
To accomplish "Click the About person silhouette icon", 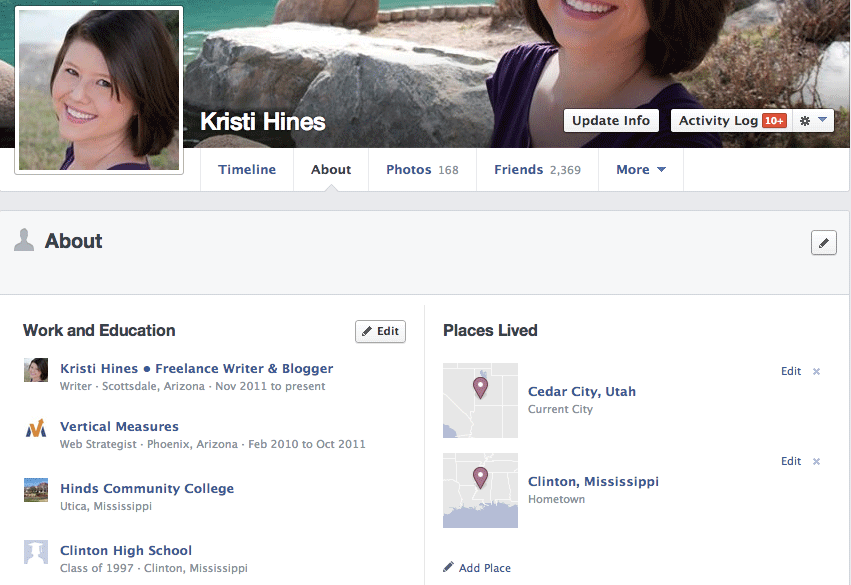I will 23,240.
